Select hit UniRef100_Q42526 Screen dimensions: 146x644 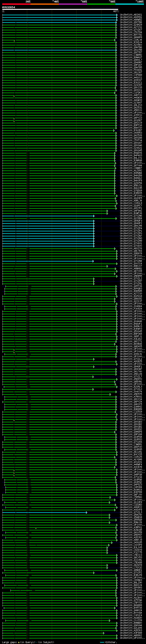pyautogui.click(x=131, y=135)
